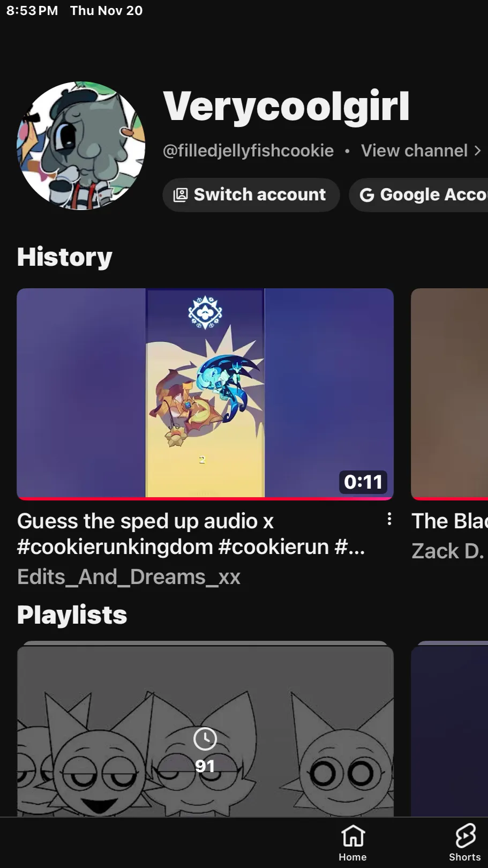Tap the View channel chevron arrow
Viewport: 488px width, 868px height.
tap(477, 151)
